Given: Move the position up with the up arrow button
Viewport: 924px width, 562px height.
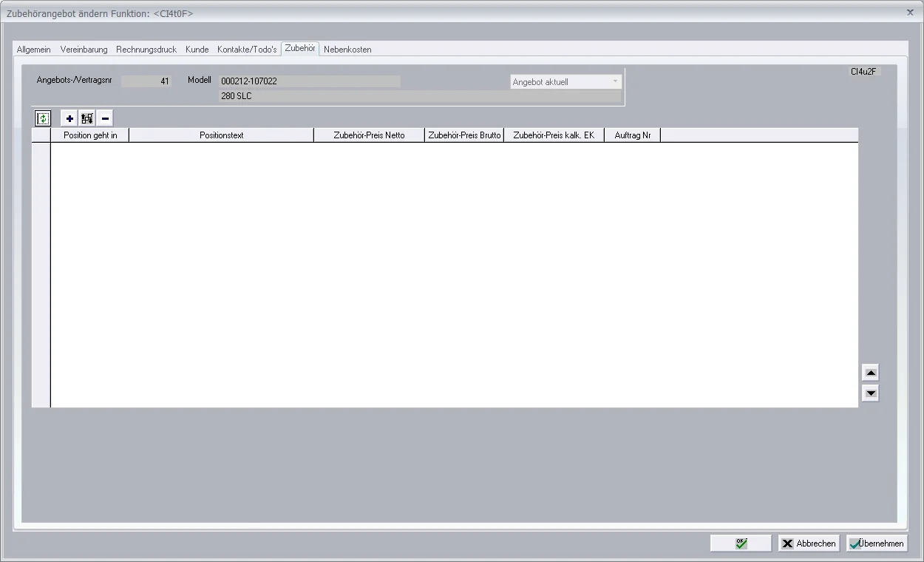Looking at the screenshot, I should coord(871,373).
